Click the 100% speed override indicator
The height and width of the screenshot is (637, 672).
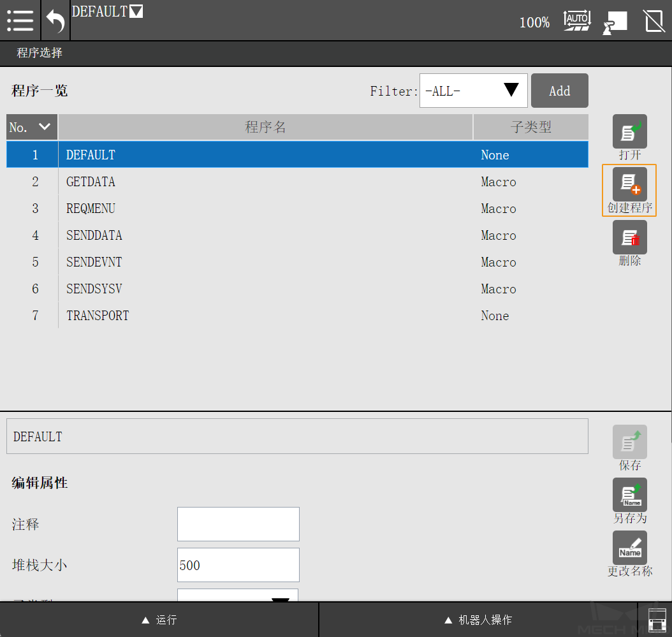click(x=534, y=22)
